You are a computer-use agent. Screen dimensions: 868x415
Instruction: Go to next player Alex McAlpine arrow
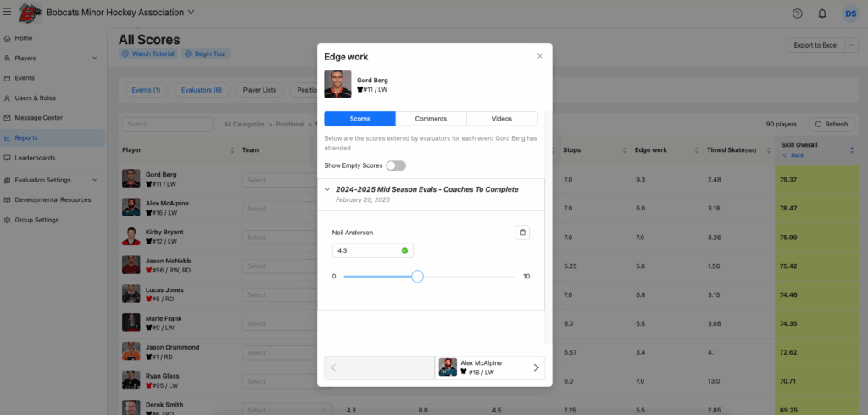(536, 367)
